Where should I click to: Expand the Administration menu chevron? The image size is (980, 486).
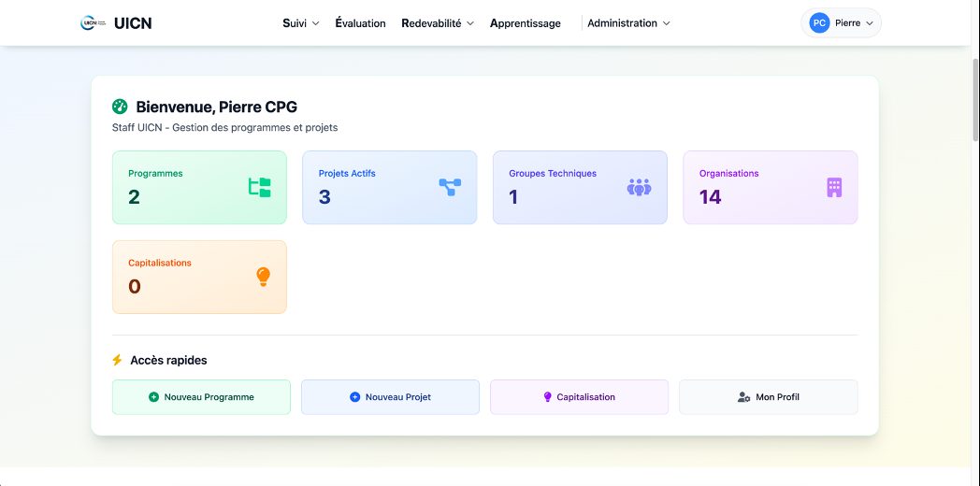tap(666, 23)
